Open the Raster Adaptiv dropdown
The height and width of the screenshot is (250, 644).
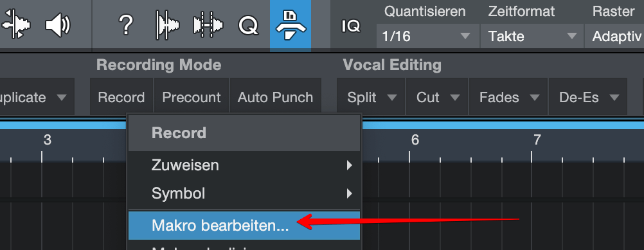[614, 36]
